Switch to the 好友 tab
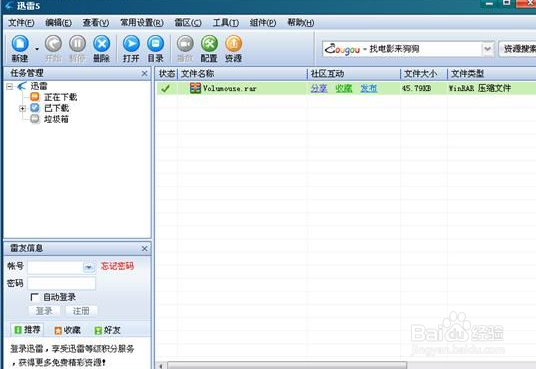 (x=107, y=330)
